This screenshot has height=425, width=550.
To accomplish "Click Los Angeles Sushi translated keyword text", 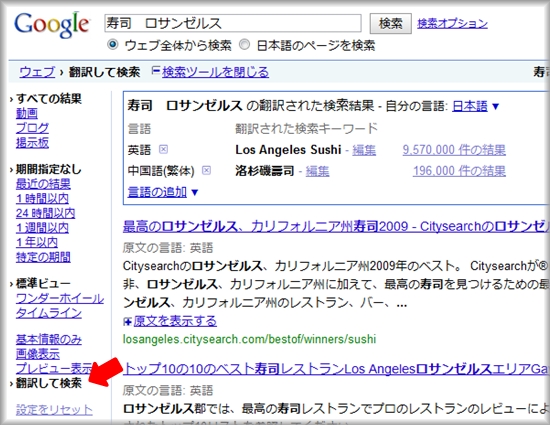I will tap(288, 150).
